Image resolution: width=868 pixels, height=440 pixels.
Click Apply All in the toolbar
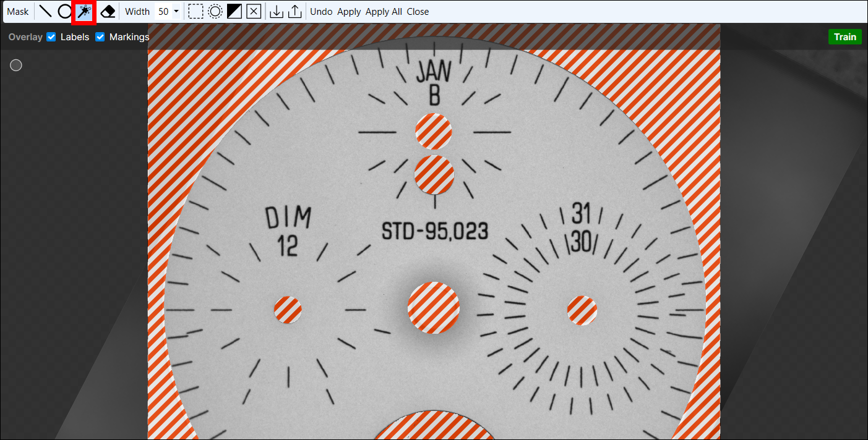click(x=384, y=12)
